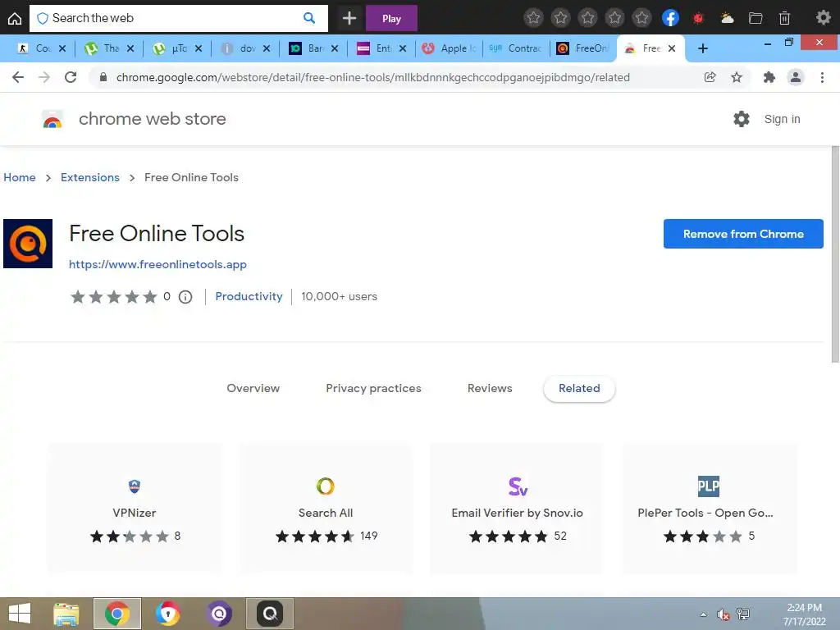Open launcher settings gear at top right
This screenshot has width=840, height=630.
click(x=823, y=18)
